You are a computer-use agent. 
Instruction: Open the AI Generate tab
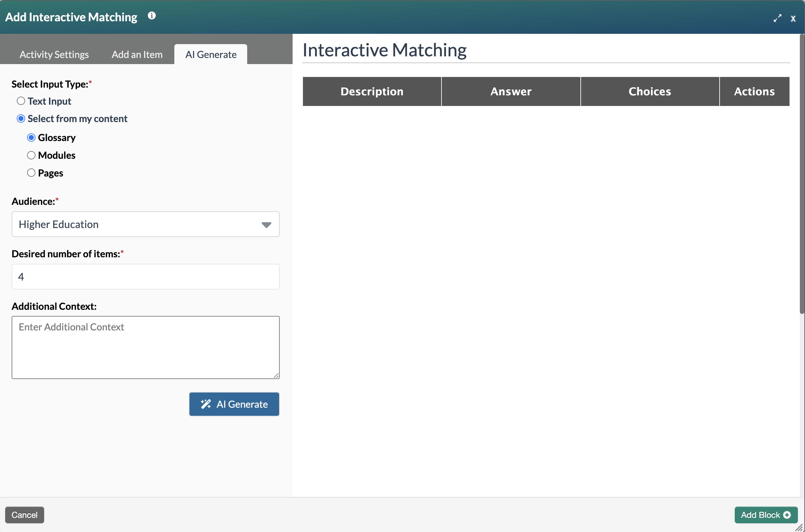210,54
